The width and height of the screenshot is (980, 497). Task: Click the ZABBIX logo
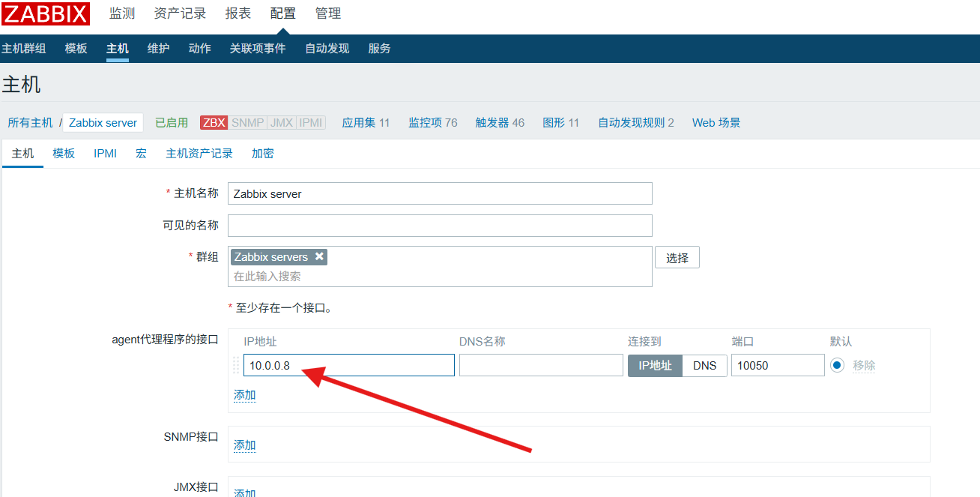click(x=46, y=13)
